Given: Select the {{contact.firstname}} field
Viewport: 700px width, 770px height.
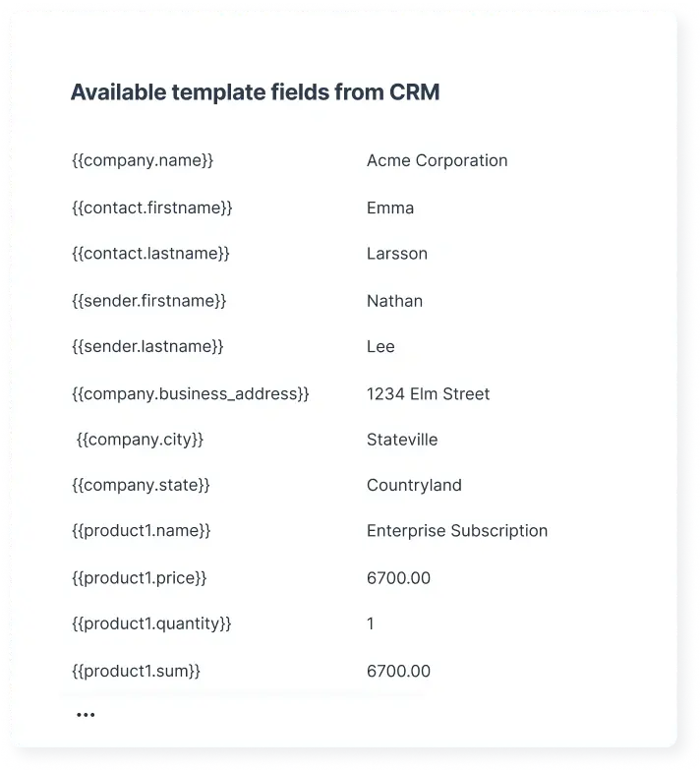Looking at the screenshot, I should 151,207.
